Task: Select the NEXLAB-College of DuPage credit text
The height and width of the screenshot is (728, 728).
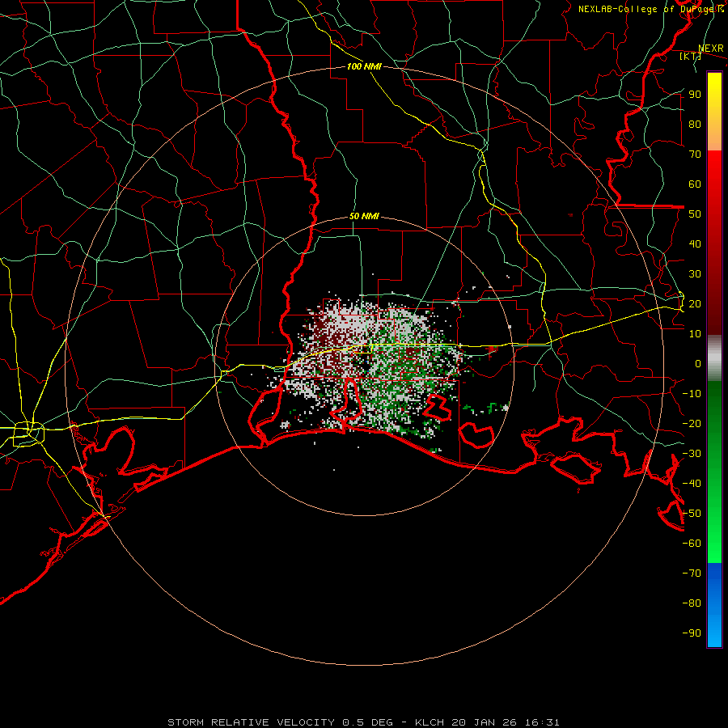Action: 651,9
